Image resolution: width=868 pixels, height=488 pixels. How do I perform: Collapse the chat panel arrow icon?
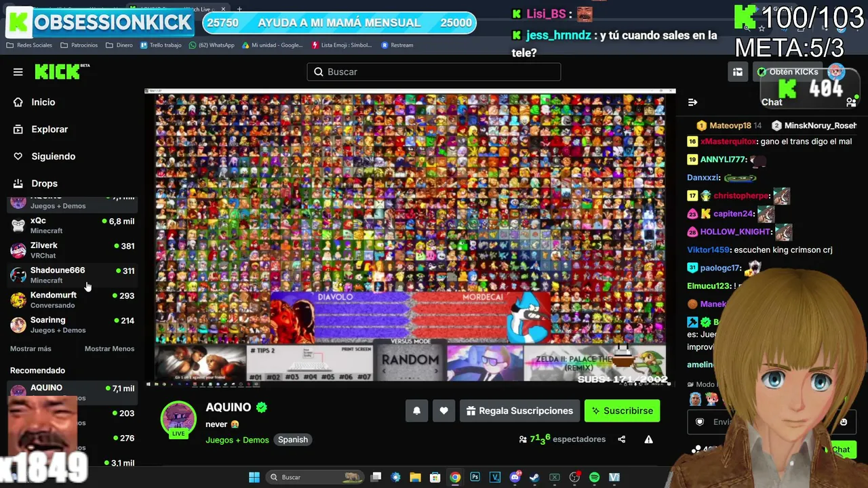click(692, 102)
